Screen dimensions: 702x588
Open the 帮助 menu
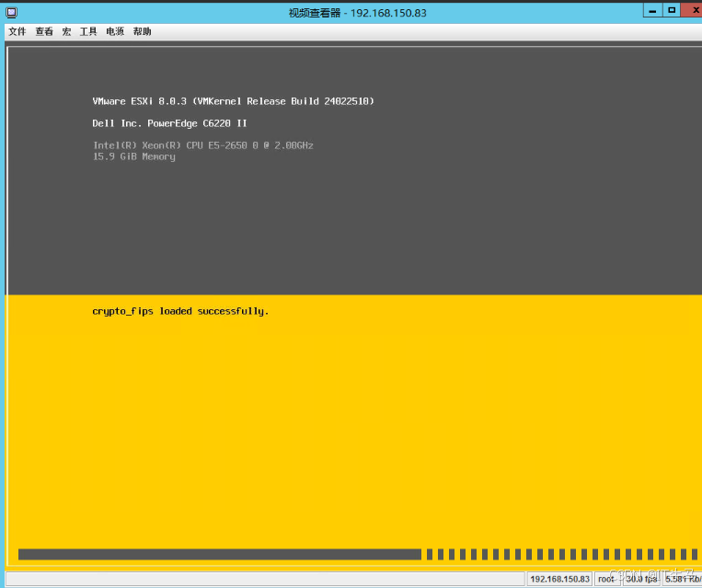tap(142, 31)
